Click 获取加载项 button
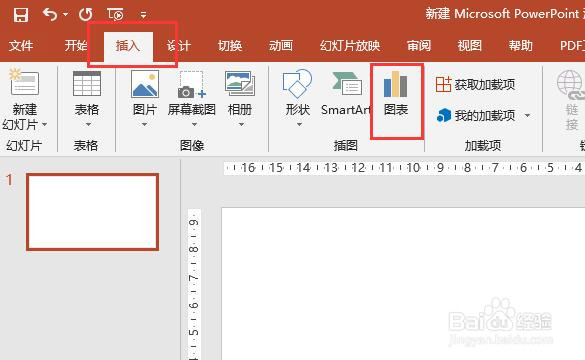This screenshot has height=360, width=585. pos(475,85)
